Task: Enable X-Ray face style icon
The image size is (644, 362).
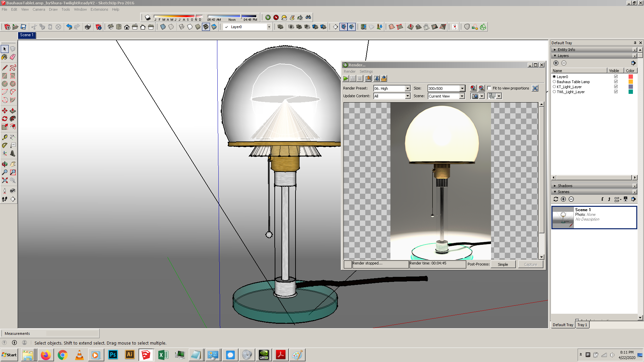Action: coord(163,27)
